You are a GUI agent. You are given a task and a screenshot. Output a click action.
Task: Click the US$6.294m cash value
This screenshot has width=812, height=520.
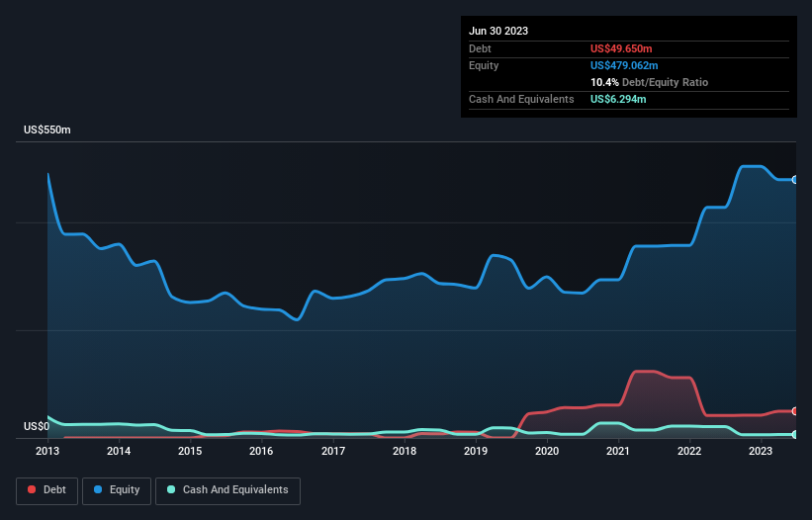[618, 99]
